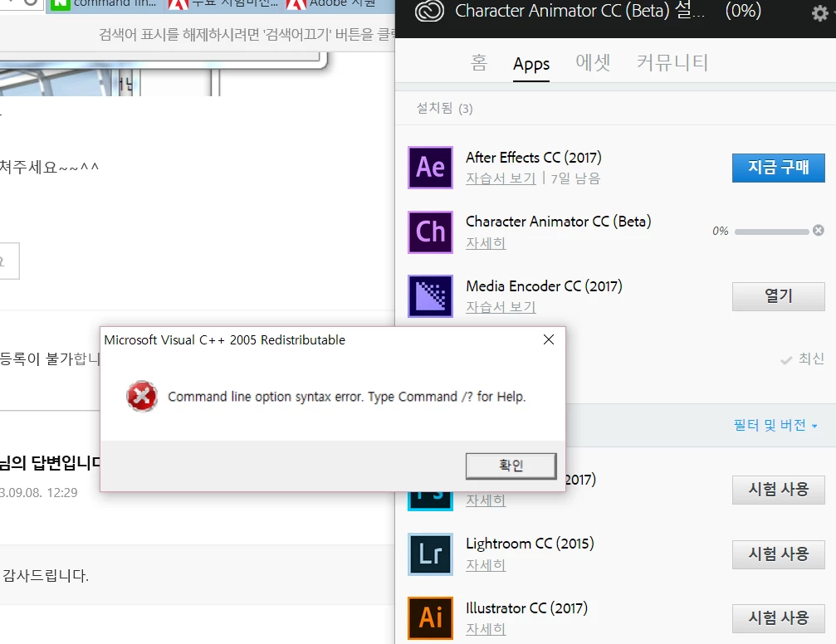Go to the 커뮤니티 tab

click(672, 63)
